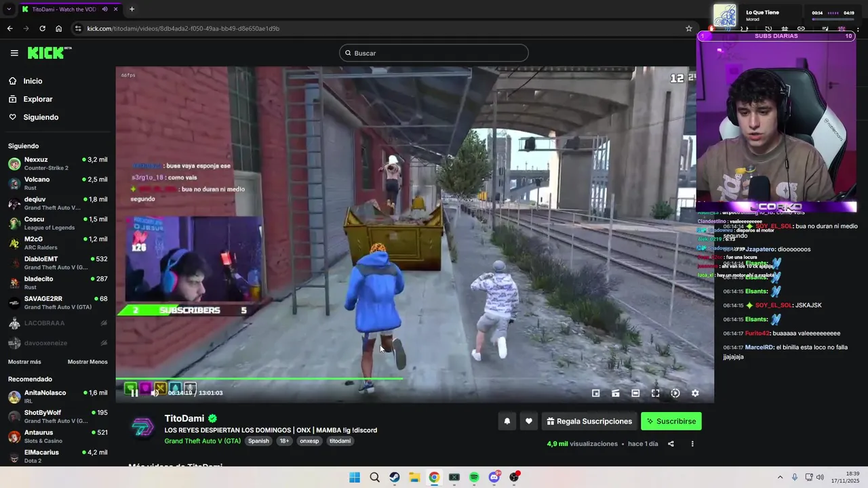
Task: Open Coscu League of Legends stream
Action: coord(58,223)
